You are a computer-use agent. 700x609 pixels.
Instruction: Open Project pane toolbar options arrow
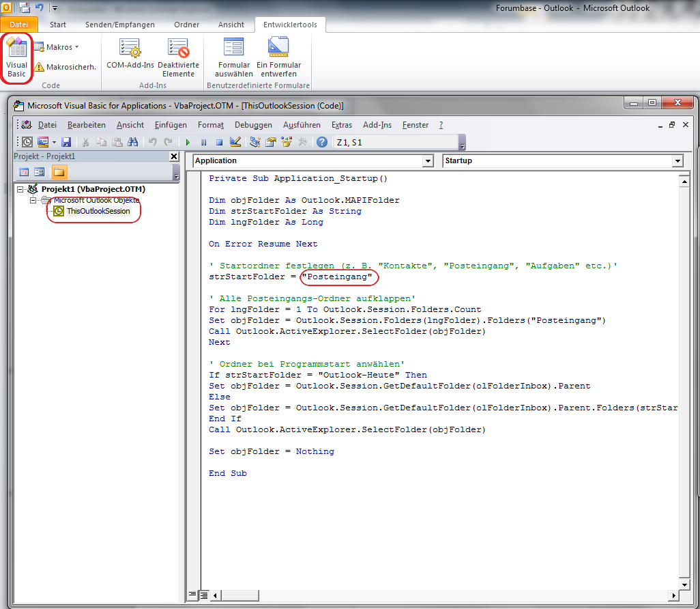coord(176,173)
